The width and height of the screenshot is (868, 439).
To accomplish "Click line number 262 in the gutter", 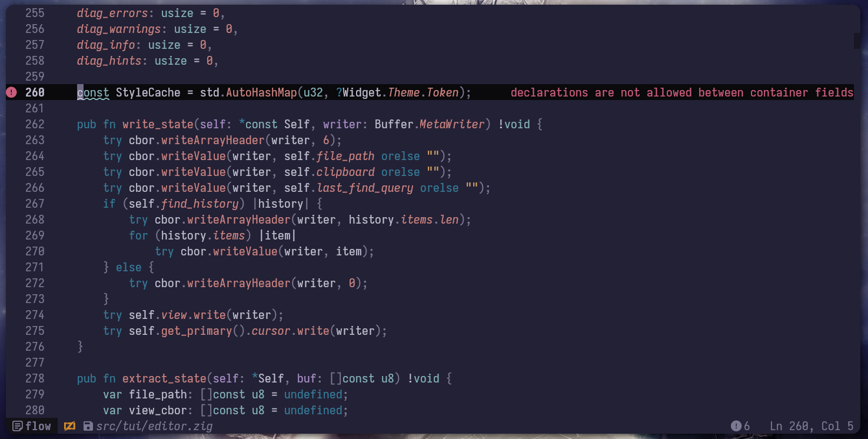I will [x=35, y=124].
